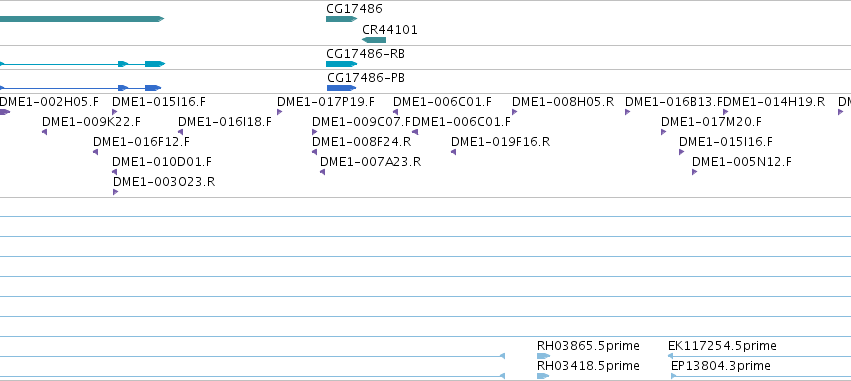The image size is (851, 381).
Task: Open the CR44101 gene label
Action: click(390, 30)
